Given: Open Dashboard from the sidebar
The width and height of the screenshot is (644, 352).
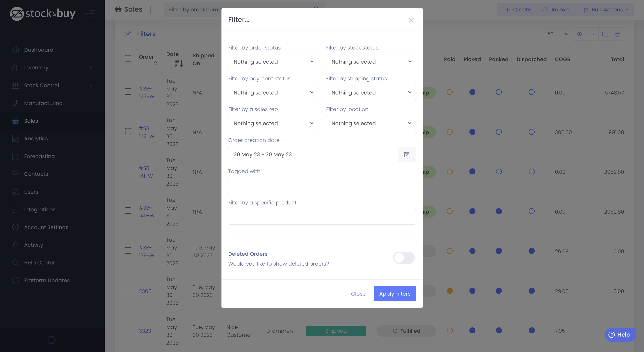Looking at the screenshot, I should 38,50.
